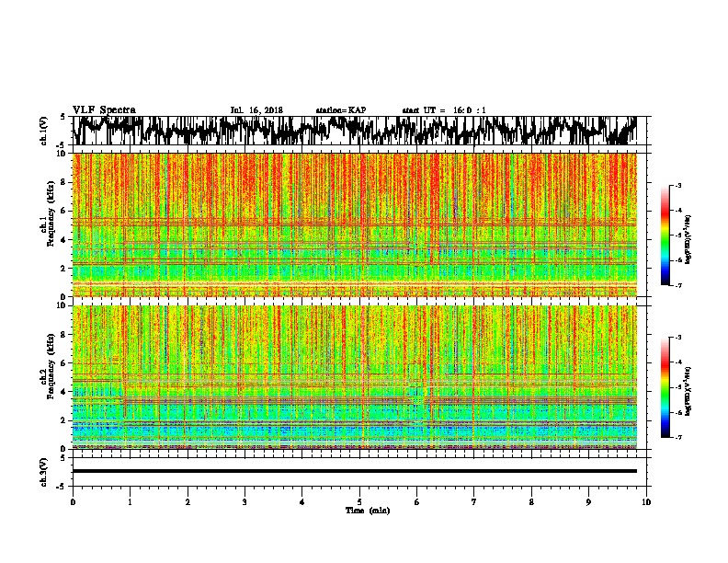Select the "start UT = 16:0 :1" text
This screenshot has width=728, height=563.
click(x=444, y=110)
